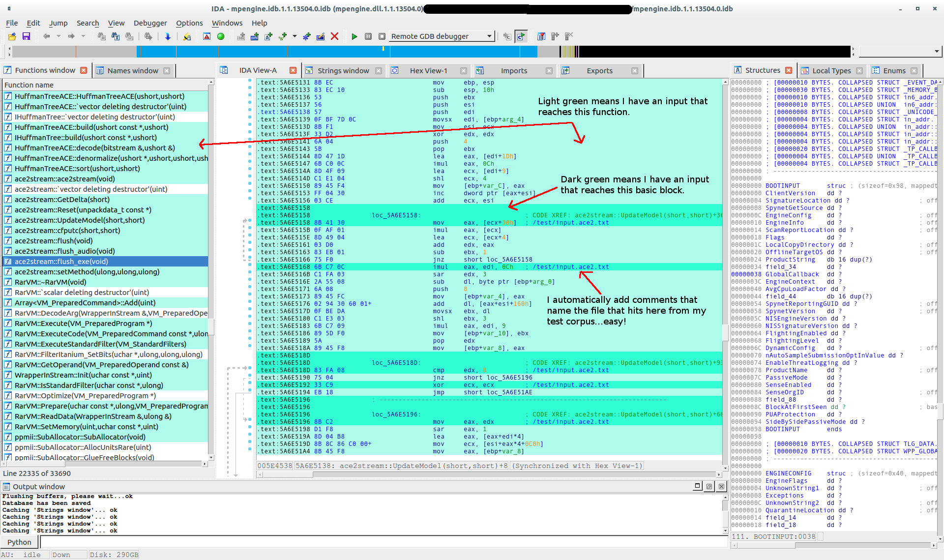This screenshot has width=944, height=560.
Task: Pause the debugged process
Action: click(x=368, y=36)
